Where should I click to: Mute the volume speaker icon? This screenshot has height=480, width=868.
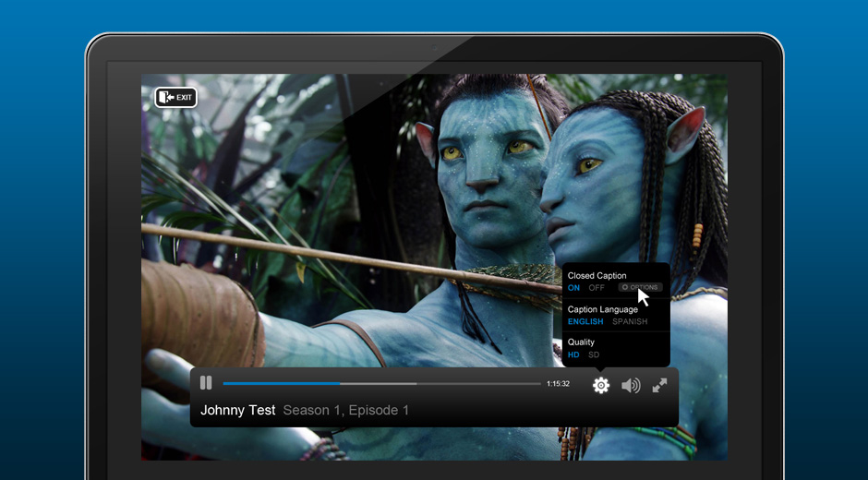coord(631,385)
